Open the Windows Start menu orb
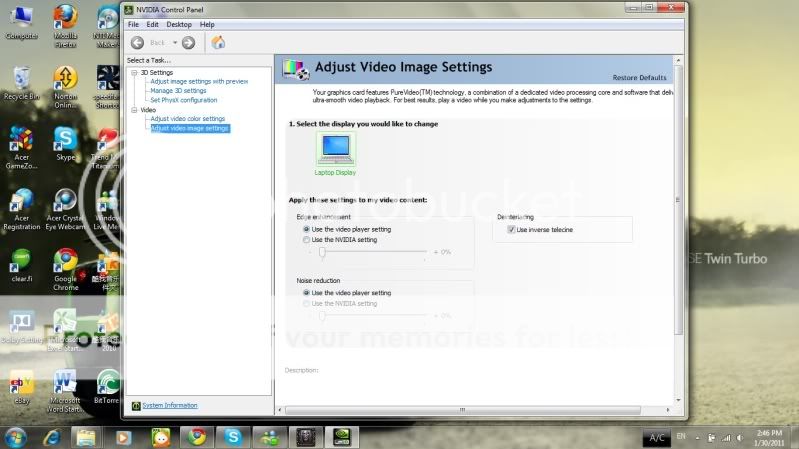 tap(15, 436)
